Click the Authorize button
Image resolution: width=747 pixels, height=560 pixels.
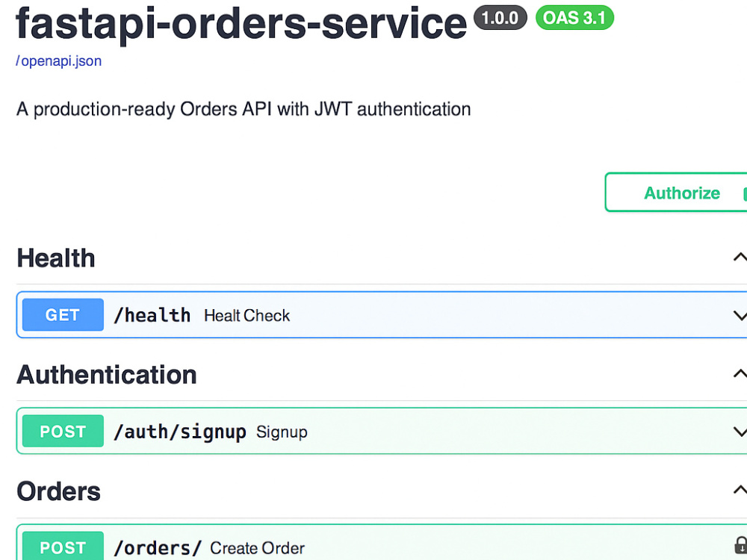676,193
